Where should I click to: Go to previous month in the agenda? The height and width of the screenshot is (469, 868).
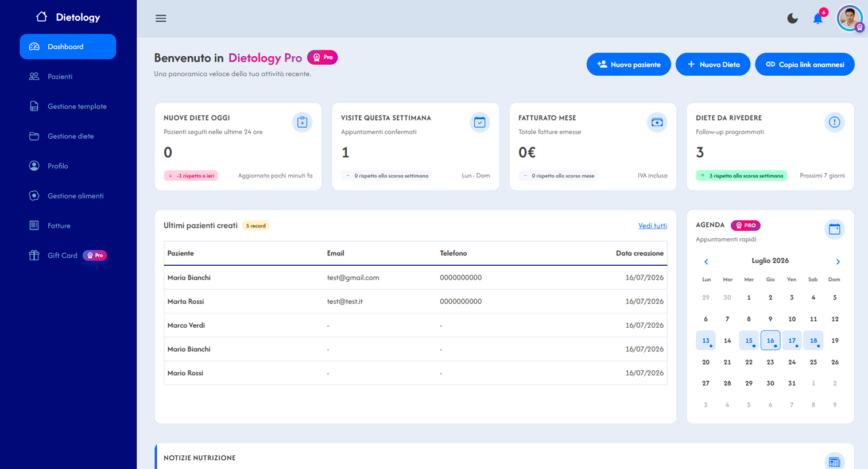click(x=706, y=262)
